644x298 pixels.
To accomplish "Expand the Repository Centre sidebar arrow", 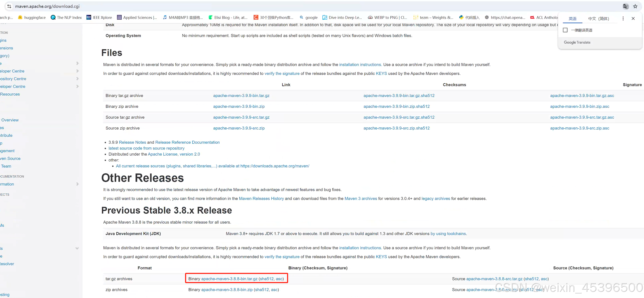I will coord(77,79).
